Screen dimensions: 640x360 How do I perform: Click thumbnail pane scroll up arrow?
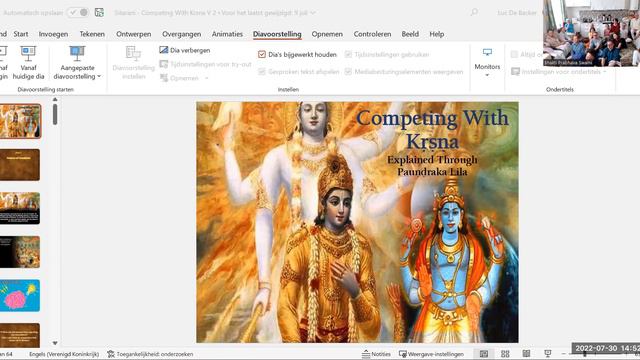pyautogui.click(x=55, y=99)
